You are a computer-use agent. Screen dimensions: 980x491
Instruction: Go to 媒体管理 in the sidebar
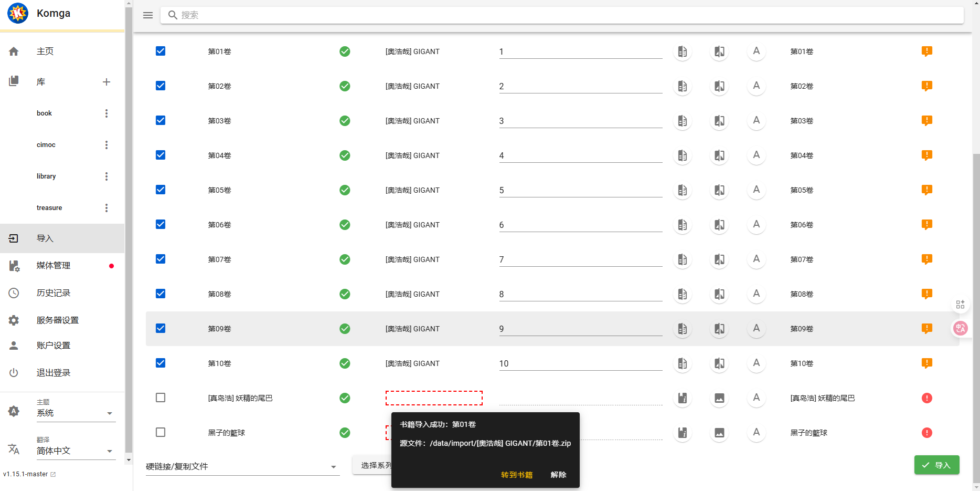[54, 266]
